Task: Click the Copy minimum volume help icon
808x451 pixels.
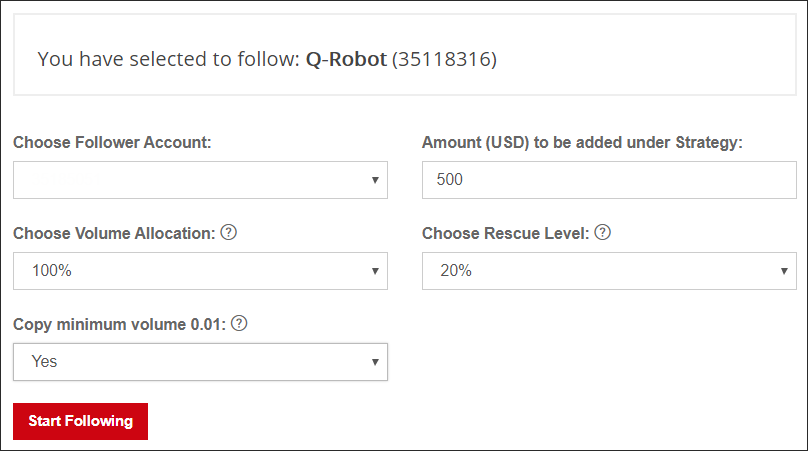Action: tap(239, 324)
